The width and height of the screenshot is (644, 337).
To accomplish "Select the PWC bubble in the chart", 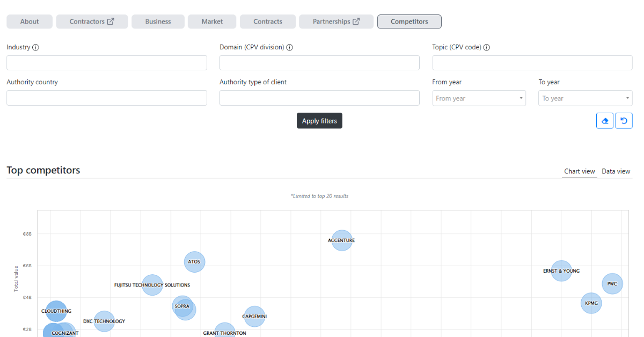I will [612, 283].
